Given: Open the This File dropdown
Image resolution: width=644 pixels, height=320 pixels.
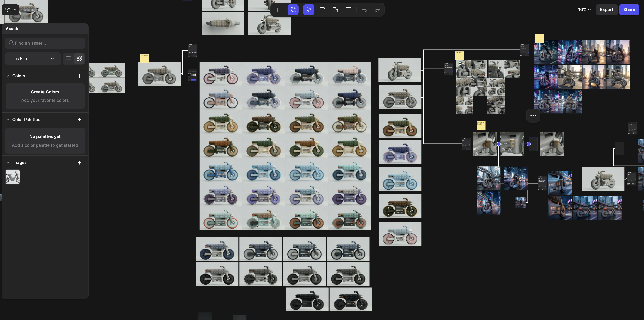Looking at the screenshot, I should click(32, 59).
